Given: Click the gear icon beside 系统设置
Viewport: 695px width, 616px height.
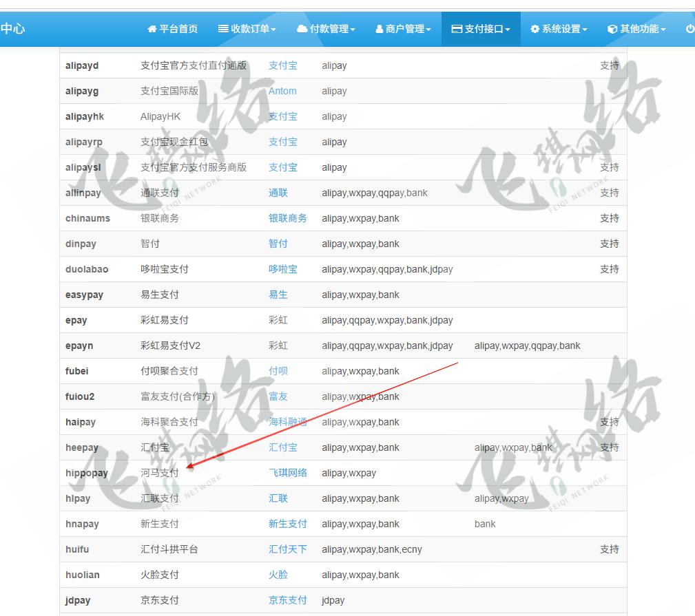Looking at the screenshot, I should (535, 29).
